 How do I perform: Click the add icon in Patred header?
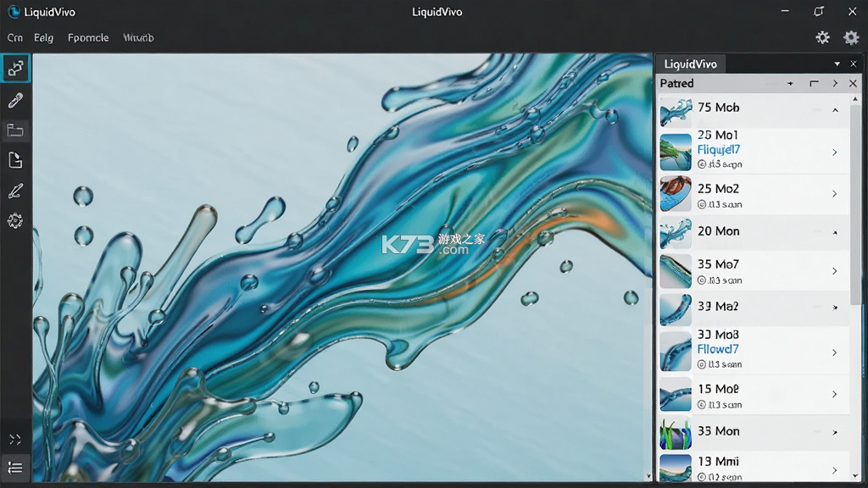click(x=791, y=84)
